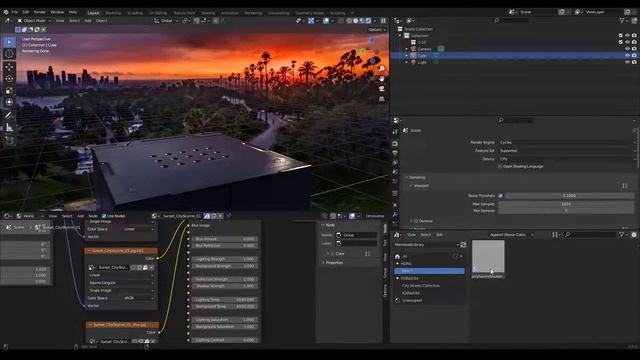Open Object Mode dropdown
The height and width of the screenshot is (360, 640).
34,20
